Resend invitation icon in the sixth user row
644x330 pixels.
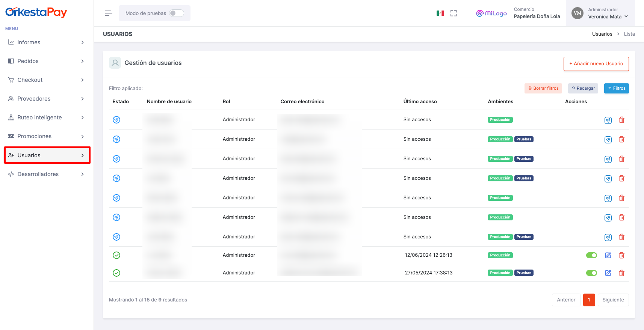tap(608, 218)
